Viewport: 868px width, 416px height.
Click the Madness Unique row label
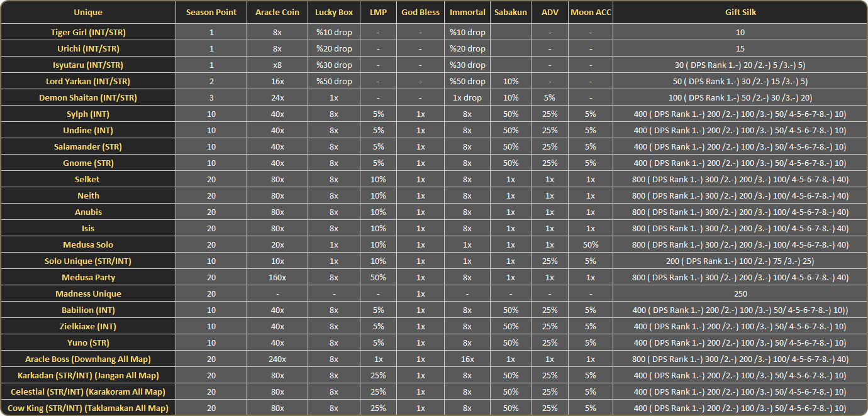coord(88,293)
